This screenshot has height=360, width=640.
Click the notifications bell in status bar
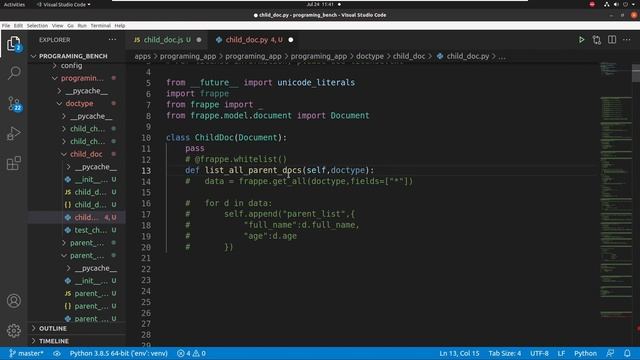pos(627,353)
